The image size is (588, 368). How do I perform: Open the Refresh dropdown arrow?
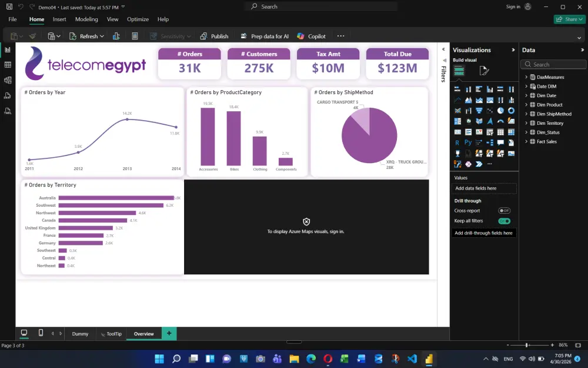pyautogui.click(x=102, y=37)
